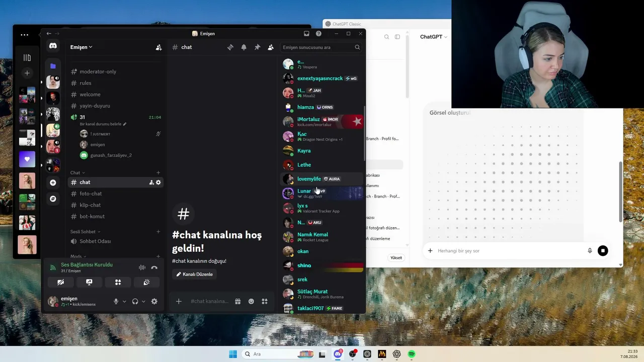Collapse the Chat category
The height and width of the screenshot is (362, 644).
77,173
